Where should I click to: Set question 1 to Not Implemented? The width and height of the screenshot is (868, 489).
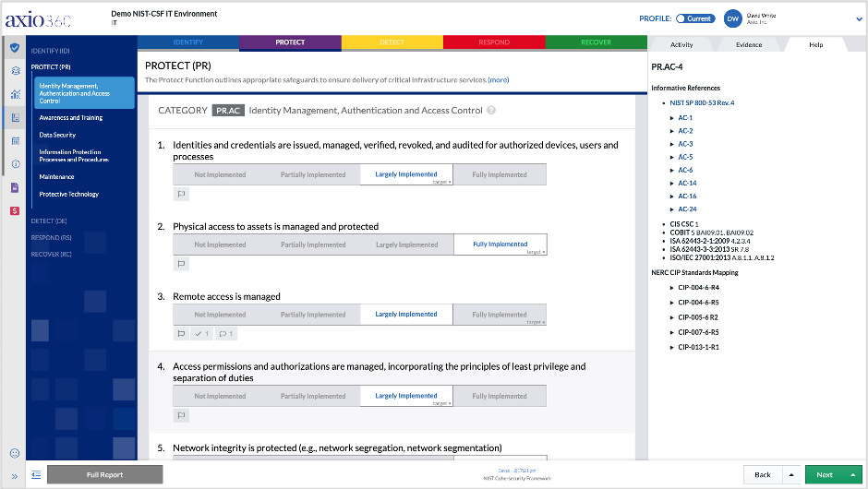[220, 174]
